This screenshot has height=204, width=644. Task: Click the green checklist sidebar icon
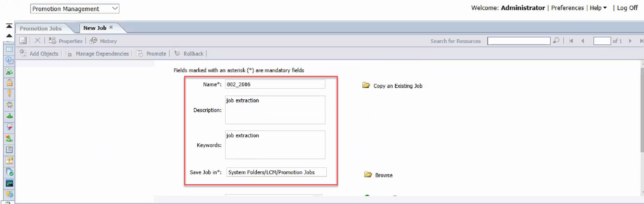pos(9,71)
